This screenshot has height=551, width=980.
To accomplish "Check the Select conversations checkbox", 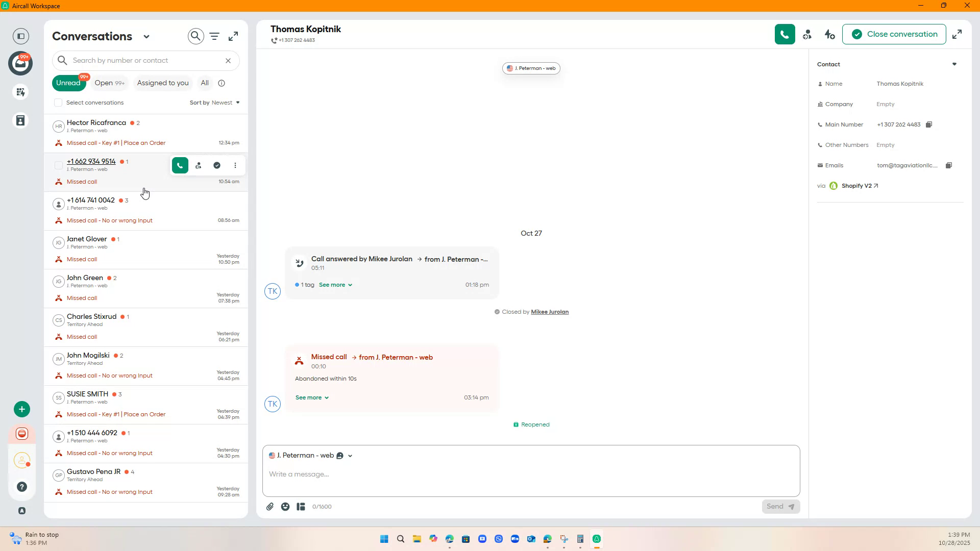I will tap(58, 103).
